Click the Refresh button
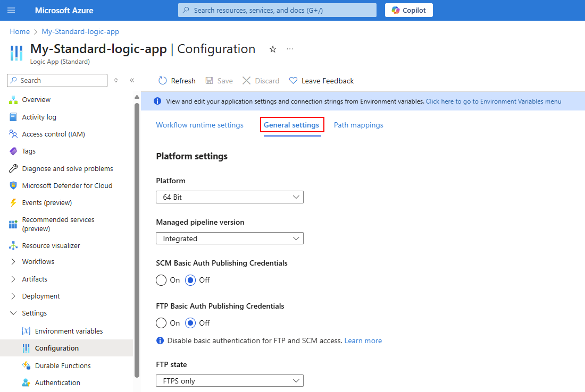This screenshot has width=585, height=392. click(177, 80)
